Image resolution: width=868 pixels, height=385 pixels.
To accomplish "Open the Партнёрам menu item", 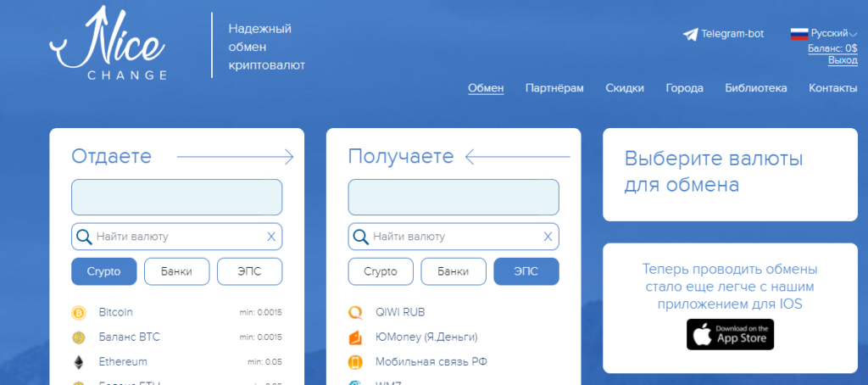I will click(554, 88).
